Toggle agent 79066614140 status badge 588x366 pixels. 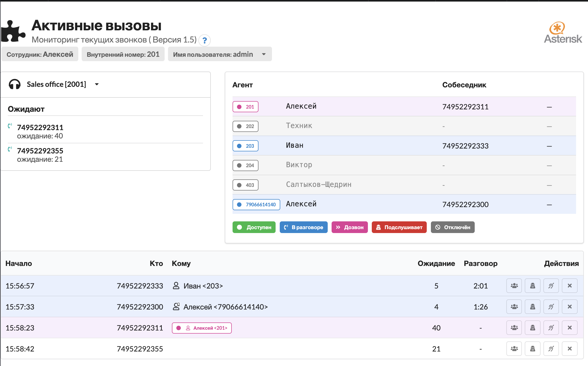click(x=256, y=205)
